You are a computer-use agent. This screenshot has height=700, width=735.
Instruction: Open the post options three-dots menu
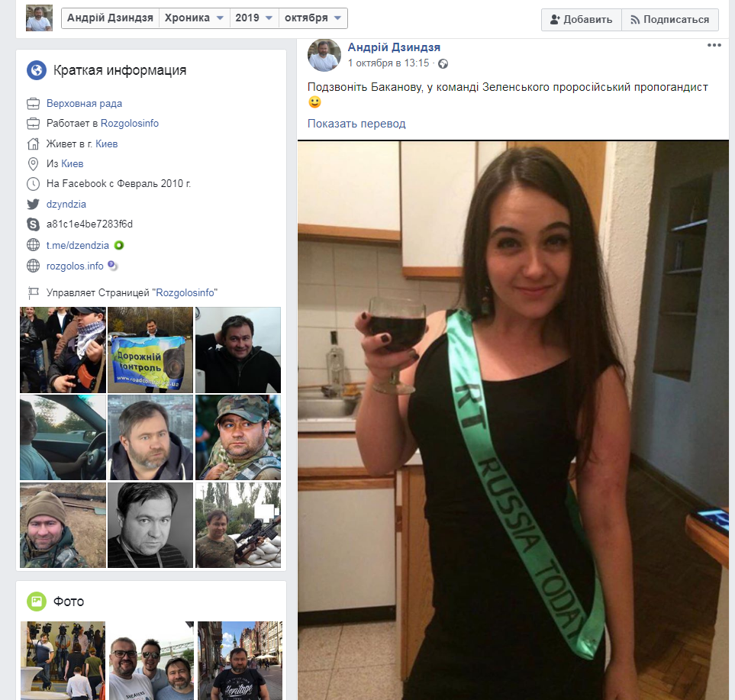(714, 46)
